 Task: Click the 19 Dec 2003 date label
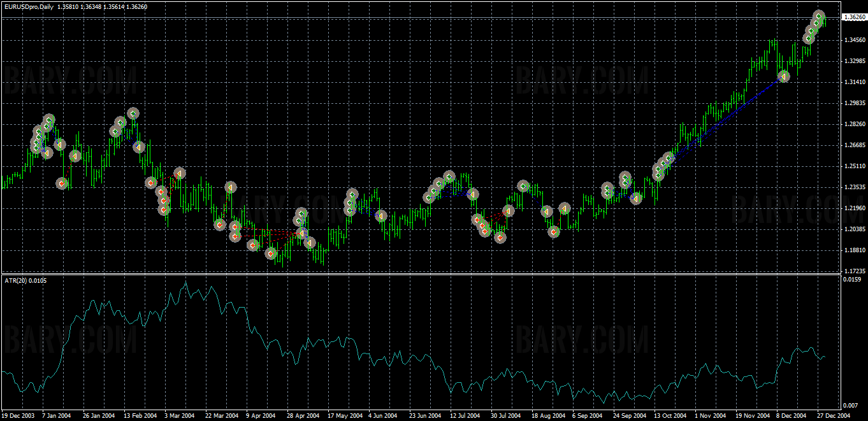tap(18, 415)
